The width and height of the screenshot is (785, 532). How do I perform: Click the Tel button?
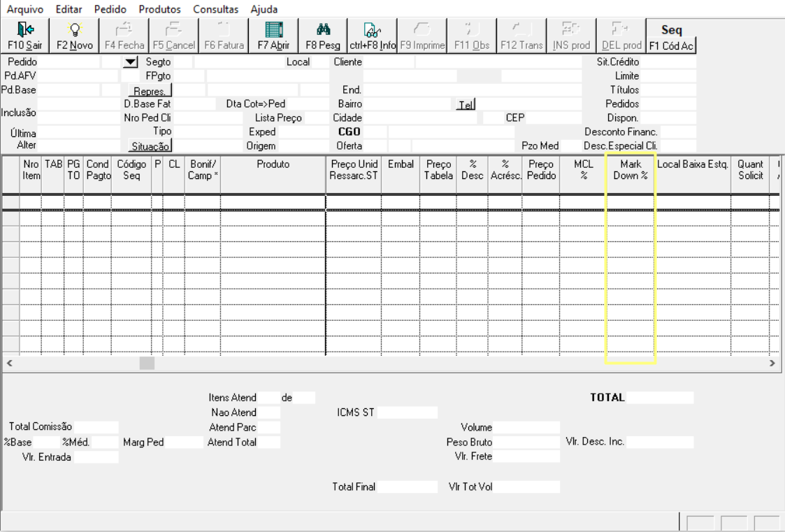point(466,104)
